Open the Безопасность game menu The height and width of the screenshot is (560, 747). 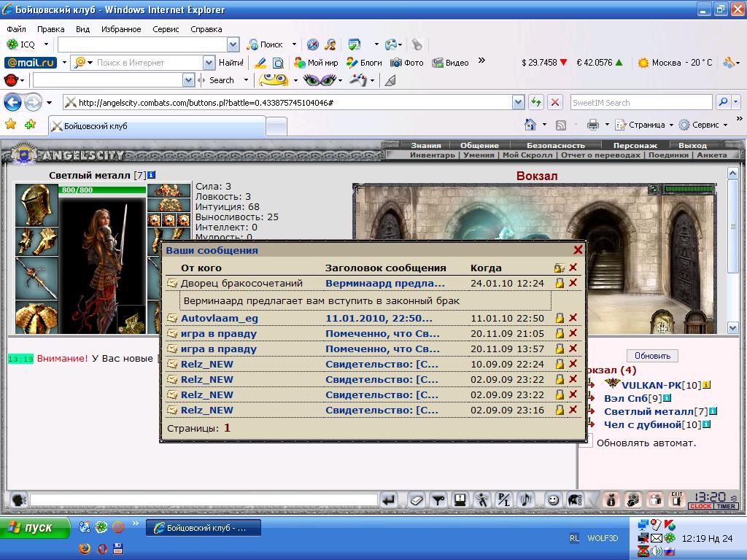pyautogui.click(x=555, y=145)
